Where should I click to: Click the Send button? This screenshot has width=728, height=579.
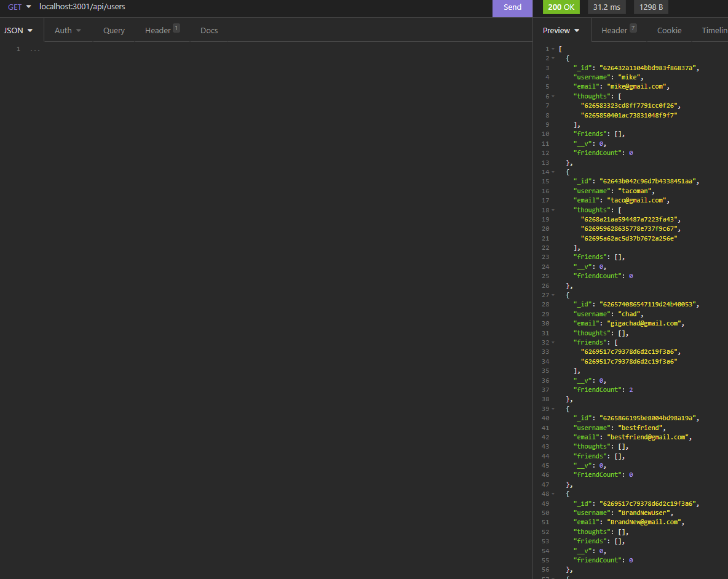pos(512,7)
